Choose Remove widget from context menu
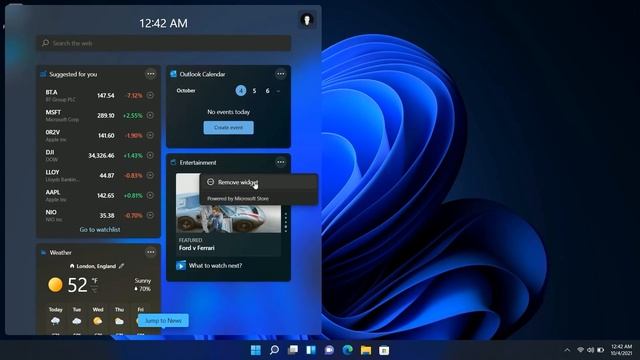640x360 pixels. 258,182
